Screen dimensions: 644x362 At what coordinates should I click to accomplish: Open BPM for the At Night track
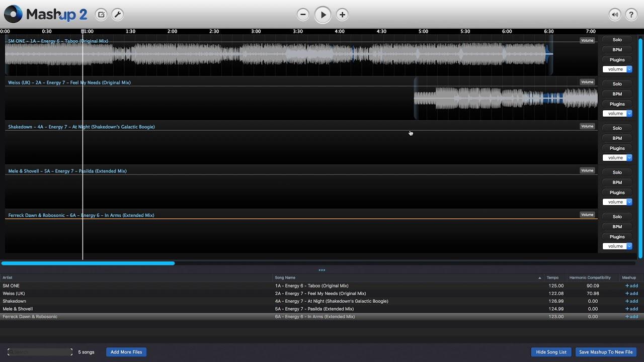coord(617,138)
